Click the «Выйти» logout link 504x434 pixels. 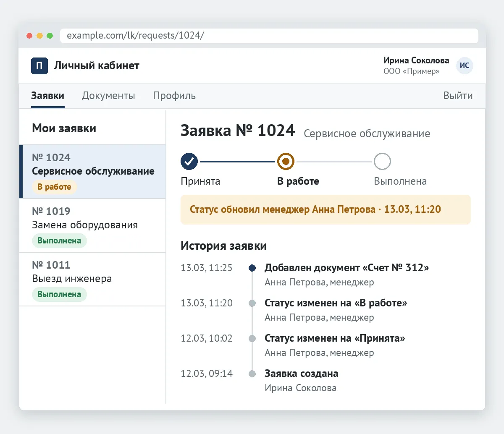click(x=458, y=96)
